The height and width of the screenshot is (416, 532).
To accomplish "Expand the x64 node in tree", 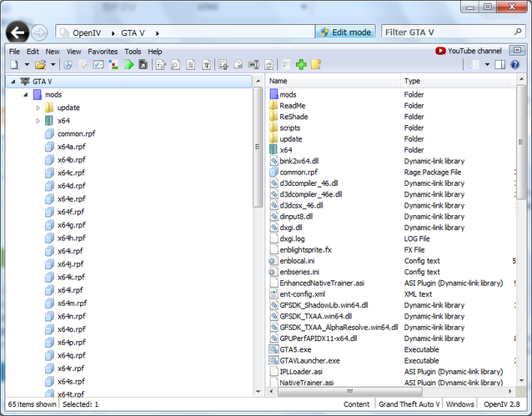I will coord(38,121).
